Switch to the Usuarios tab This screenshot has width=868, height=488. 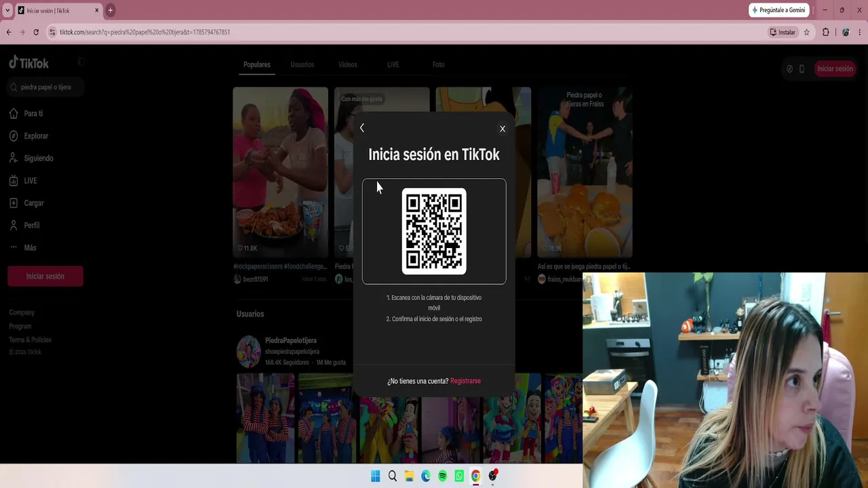(302, 64)
